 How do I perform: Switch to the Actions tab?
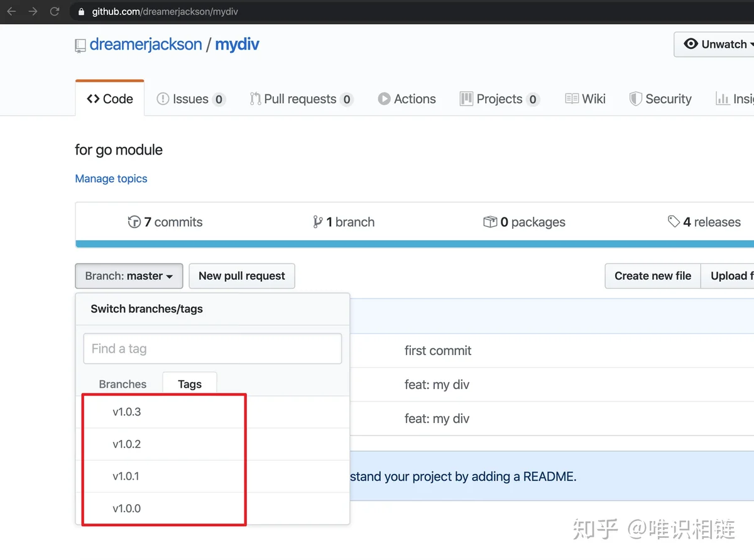click(407, 99)
